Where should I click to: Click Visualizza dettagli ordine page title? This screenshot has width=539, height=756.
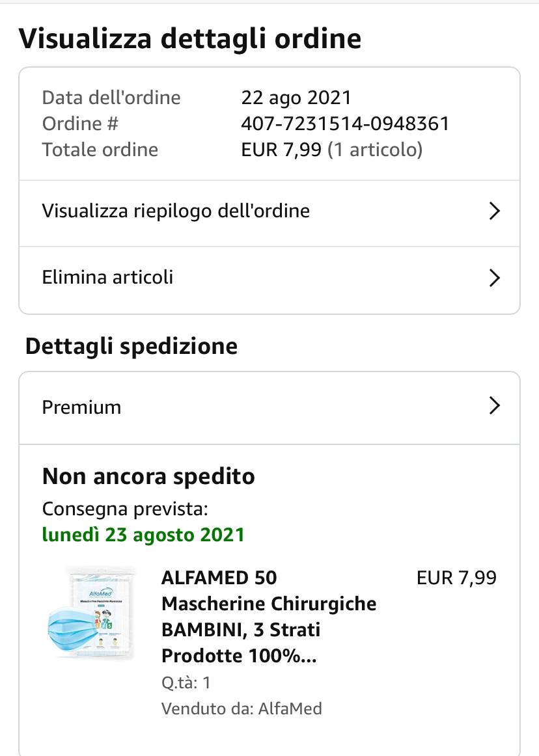[190, 39]
